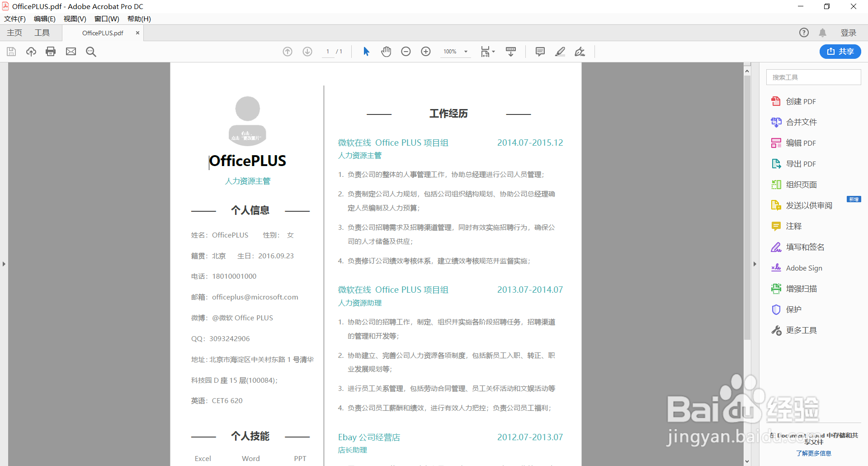Image resolution: width=868 pixels, height=466 pixels.
Task: Open the page display options dropdown
Action: point(488,51)
